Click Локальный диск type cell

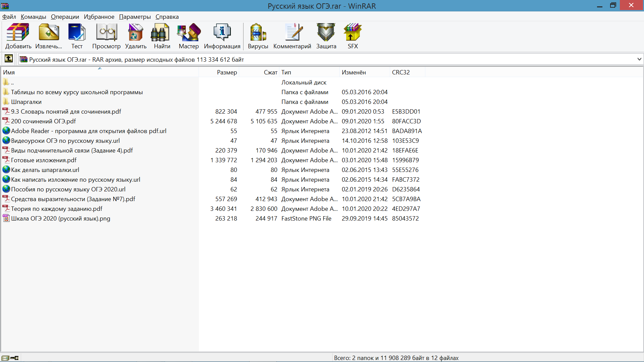pos(304,82)
